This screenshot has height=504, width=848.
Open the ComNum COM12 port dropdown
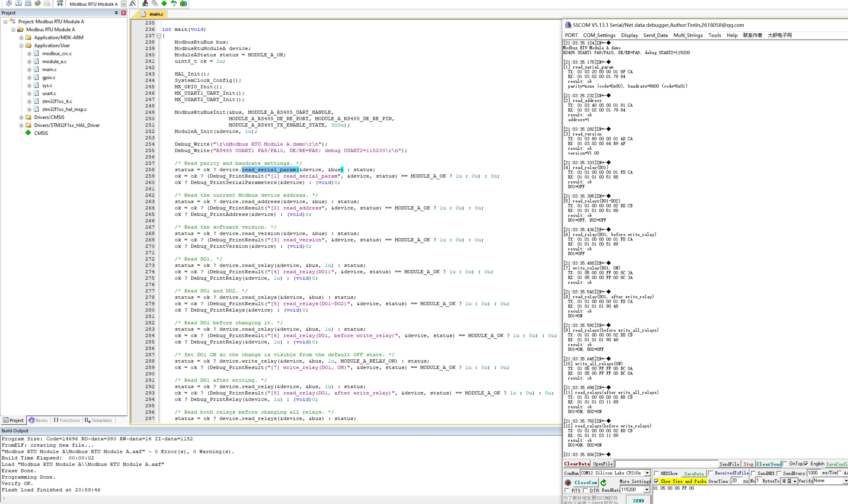coord(647,473)
